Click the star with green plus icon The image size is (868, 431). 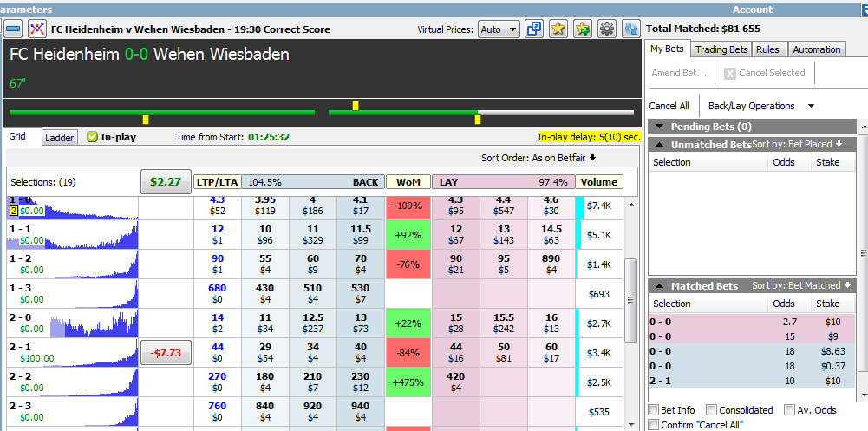pos(583,29)
